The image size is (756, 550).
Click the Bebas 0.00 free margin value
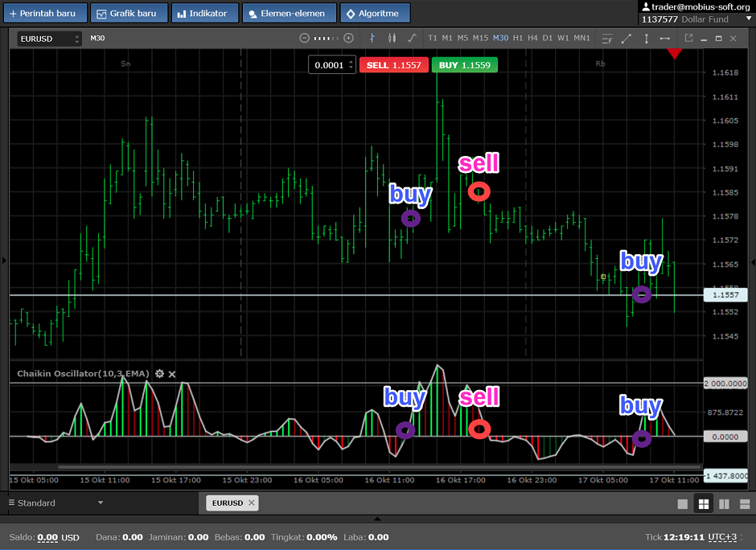(x=255, y=537)
